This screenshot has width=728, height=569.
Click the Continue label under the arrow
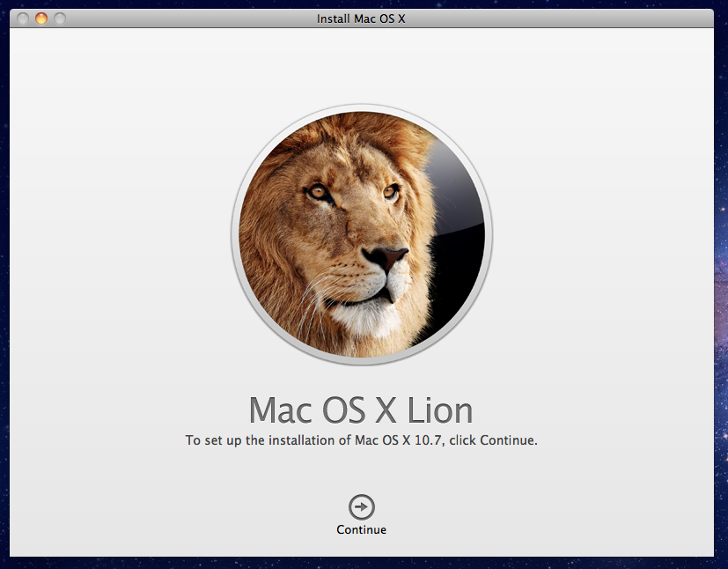[361, 529]
